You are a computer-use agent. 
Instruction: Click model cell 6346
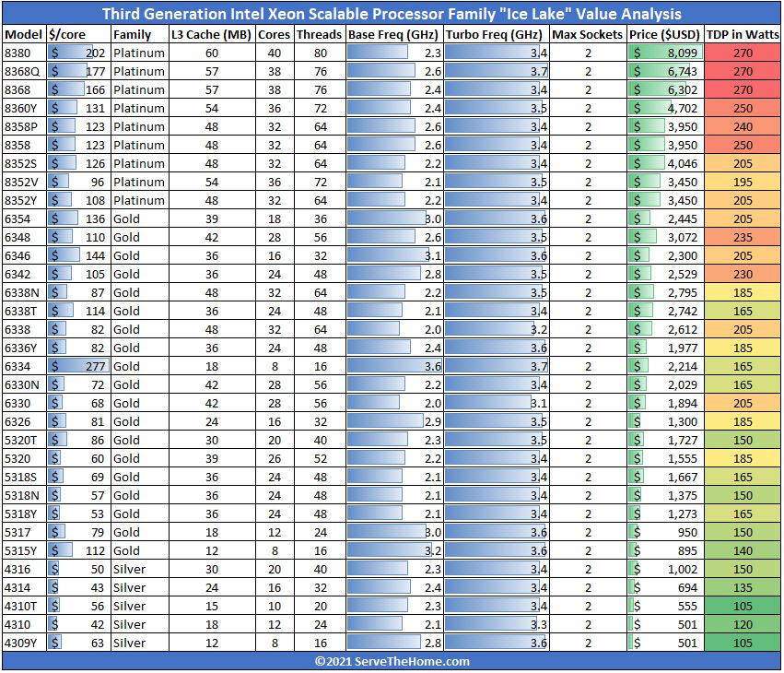click(24, 255)
